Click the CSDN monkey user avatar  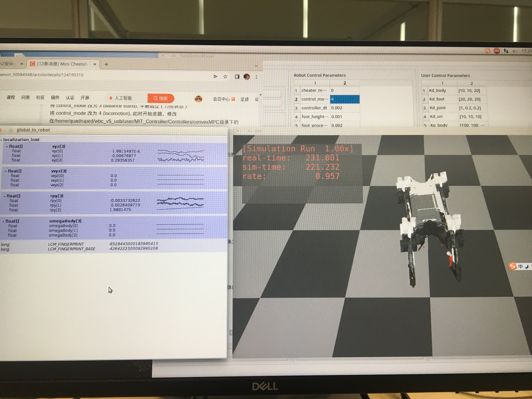(x=198, y=99)
